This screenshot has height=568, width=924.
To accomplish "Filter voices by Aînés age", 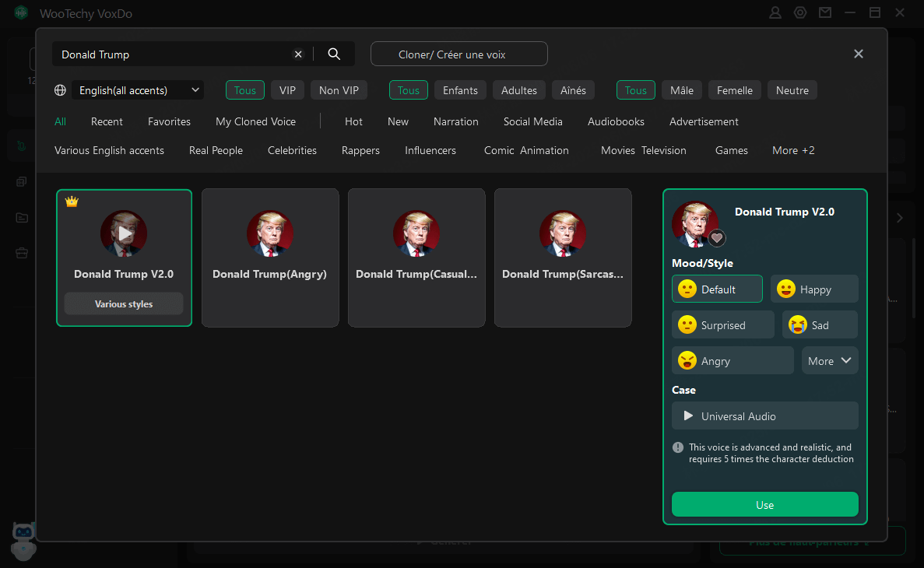I will point(574,90).
